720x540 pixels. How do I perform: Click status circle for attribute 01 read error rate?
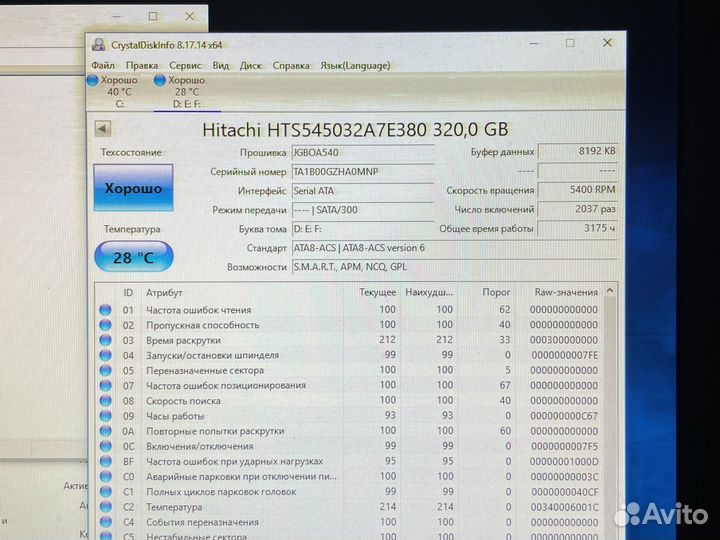[x=105, y=310]
